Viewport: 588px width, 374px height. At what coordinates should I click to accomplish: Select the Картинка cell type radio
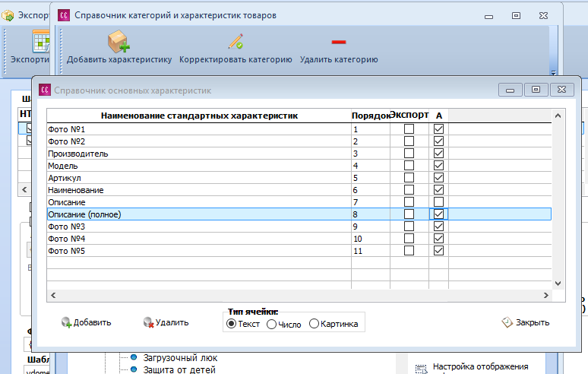[x=314, y=323]
